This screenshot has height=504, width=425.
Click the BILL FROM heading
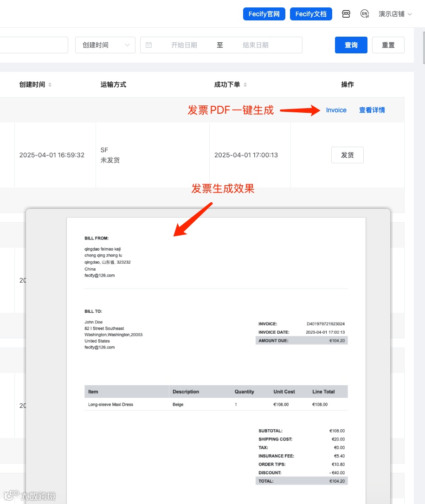coord(97,238)
